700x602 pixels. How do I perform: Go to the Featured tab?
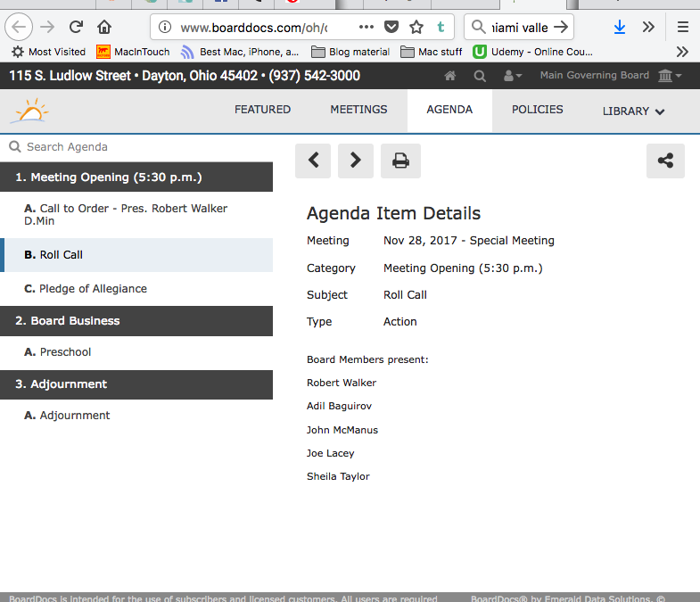pos(262,110)
